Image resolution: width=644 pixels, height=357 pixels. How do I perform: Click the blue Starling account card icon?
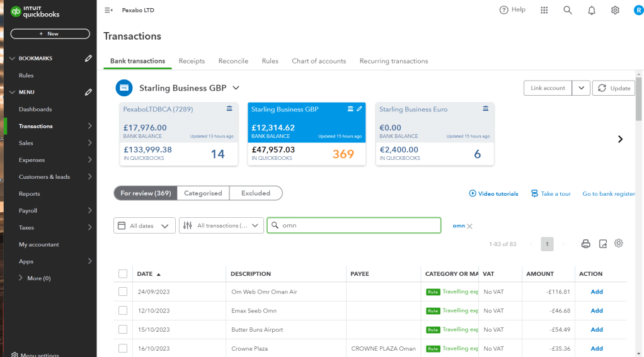pos(124,88)
